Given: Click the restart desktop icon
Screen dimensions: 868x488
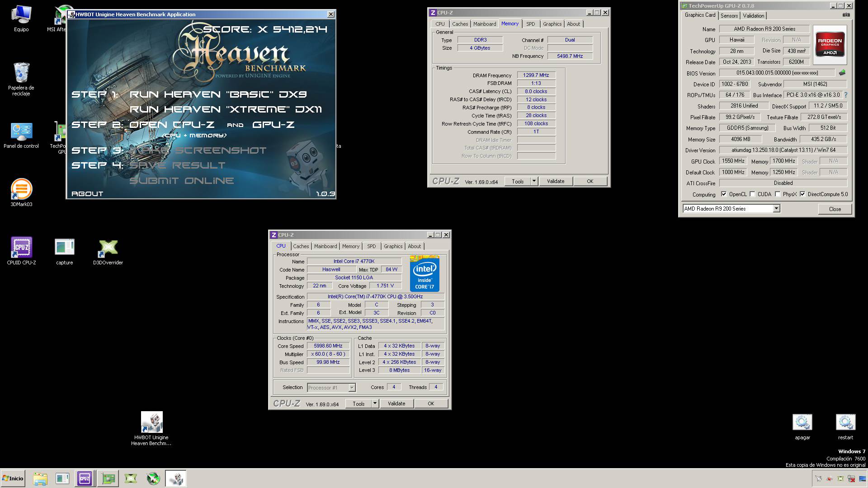Looking at the screenshot, I should (845, 427).
